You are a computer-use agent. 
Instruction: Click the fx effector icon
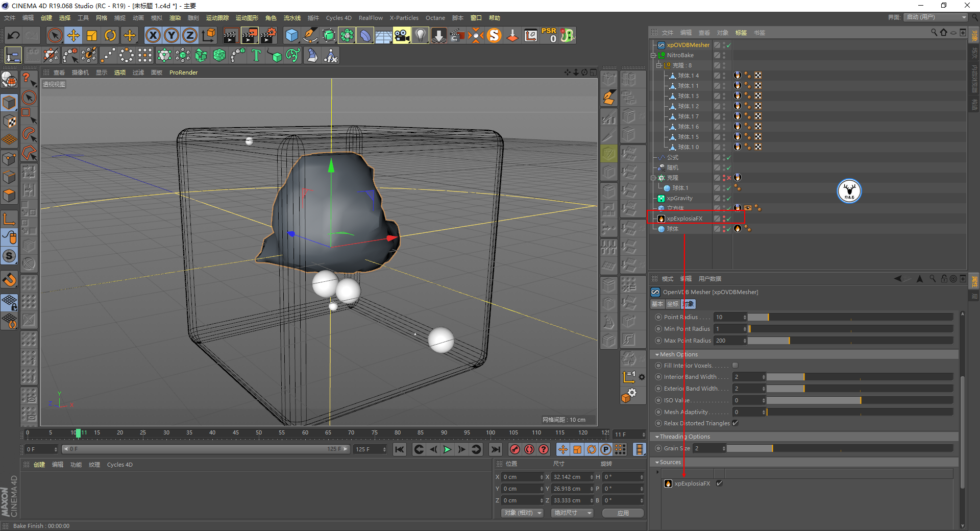click(331, 55)
